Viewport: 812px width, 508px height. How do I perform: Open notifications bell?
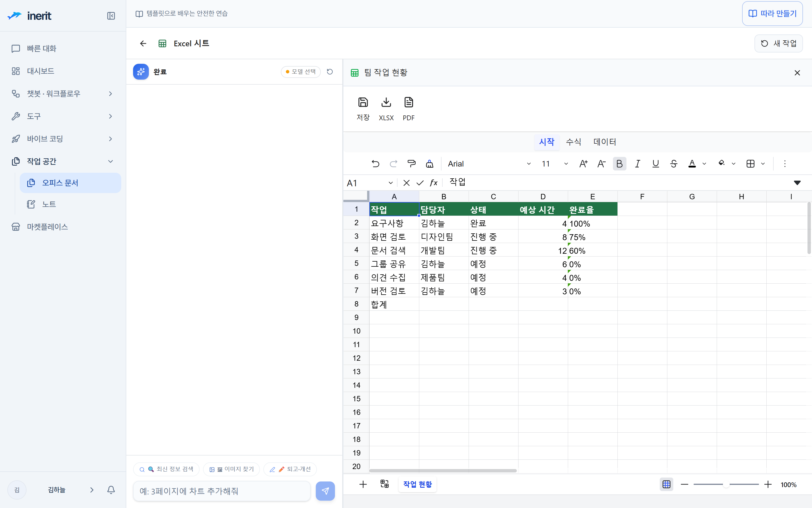111,490
